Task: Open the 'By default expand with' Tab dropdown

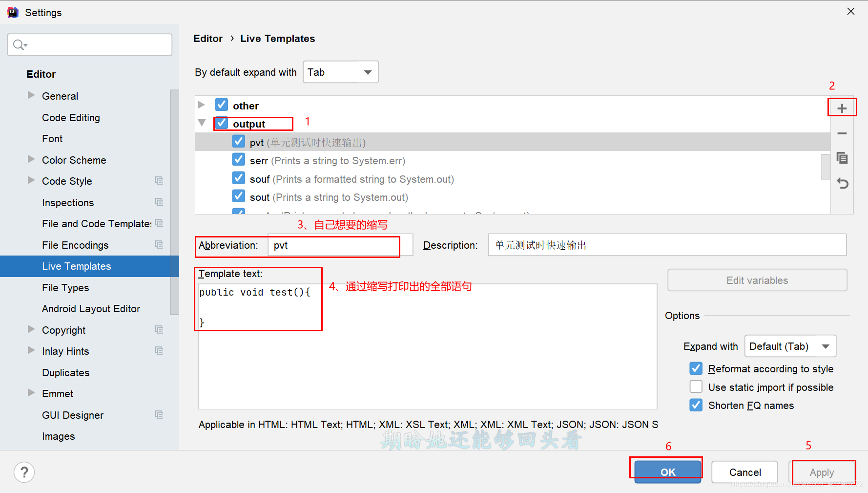Action: [341, 72]
